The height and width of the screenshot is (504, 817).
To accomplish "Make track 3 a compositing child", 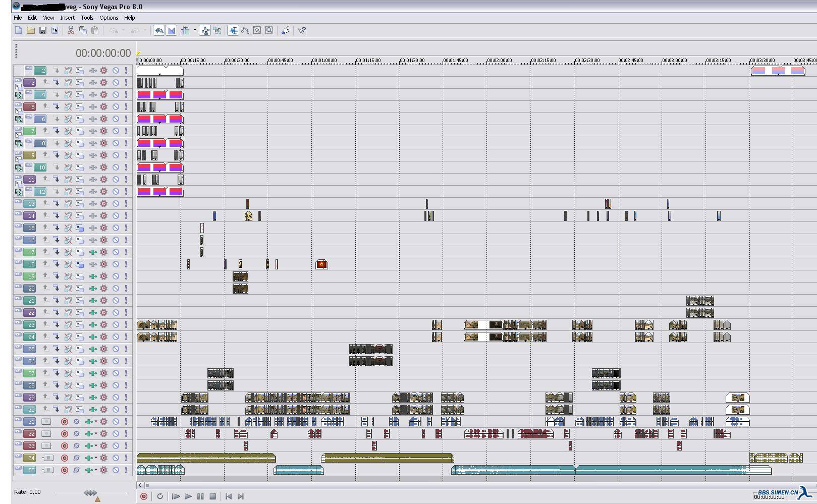I will (57, 82).
